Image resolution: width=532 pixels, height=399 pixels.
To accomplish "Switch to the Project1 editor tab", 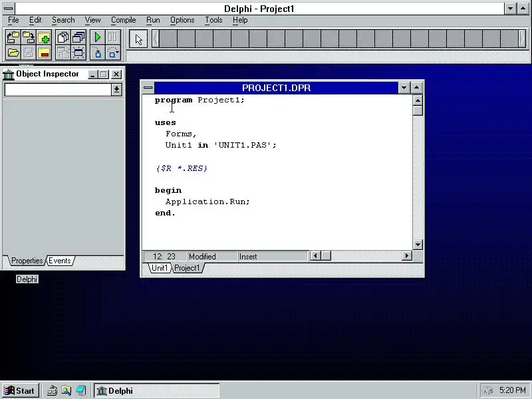I will point(187,268).
